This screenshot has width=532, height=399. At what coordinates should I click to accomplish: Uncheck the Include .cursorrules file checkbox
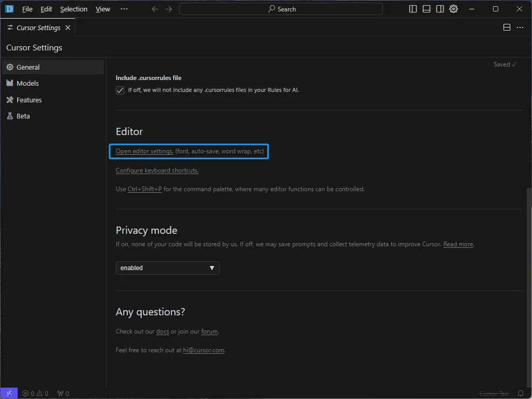tap(120, 90)
